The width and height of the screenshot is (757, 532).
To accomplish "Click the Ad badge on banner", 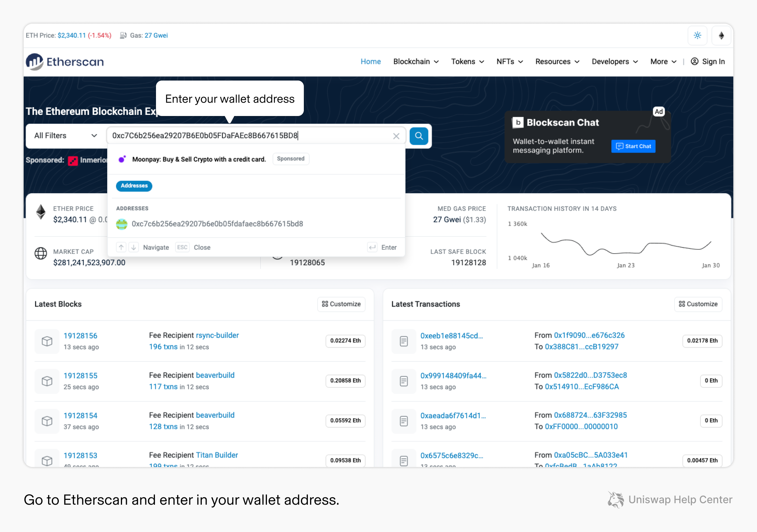I will tap(659, 112).
